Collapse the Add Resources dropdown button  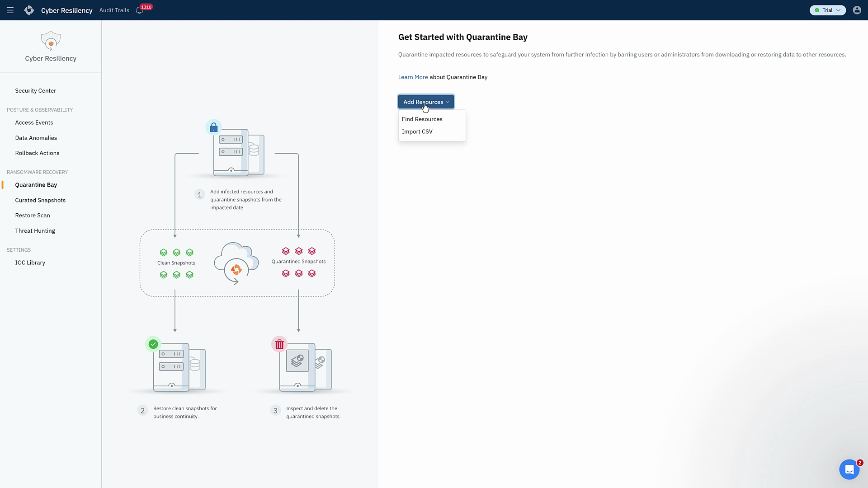click(x=426, y=102)
